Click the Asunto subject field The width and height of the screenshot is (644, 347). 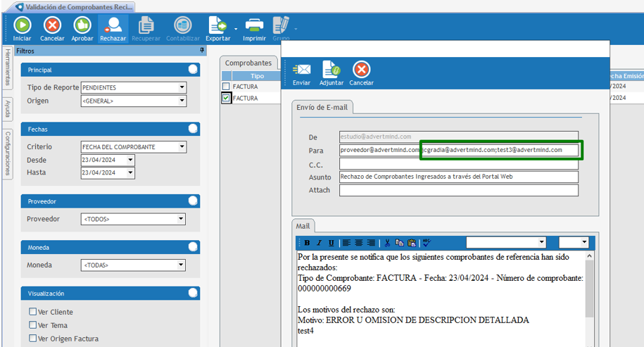(459, 177)
